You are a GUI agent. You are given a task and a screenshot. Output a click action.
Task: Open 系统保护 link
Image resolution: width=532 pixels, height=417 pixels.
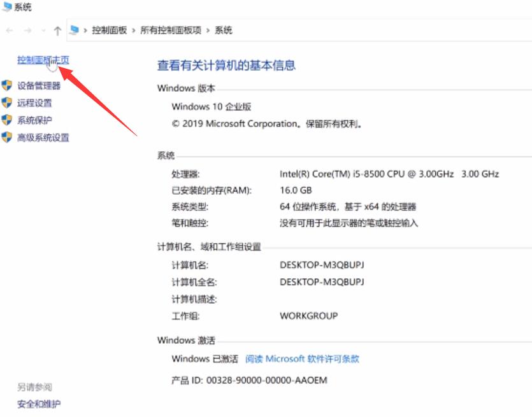[x=34, y=120]
